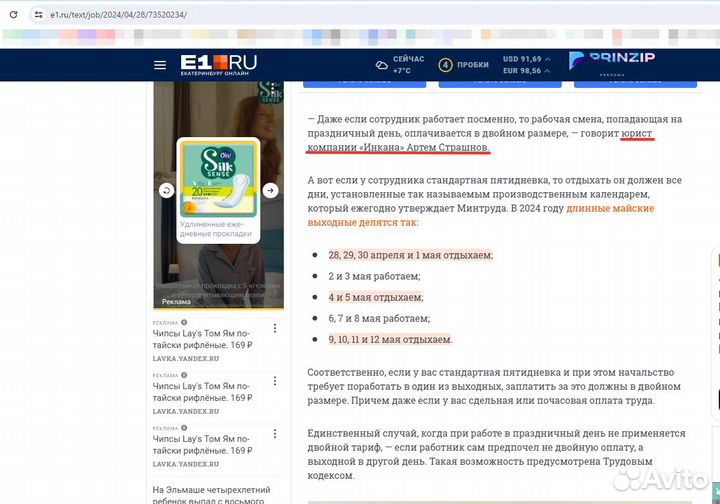Click LAVKA.YANDEX.RU under first Lay's ad

[x=186, y=358]
